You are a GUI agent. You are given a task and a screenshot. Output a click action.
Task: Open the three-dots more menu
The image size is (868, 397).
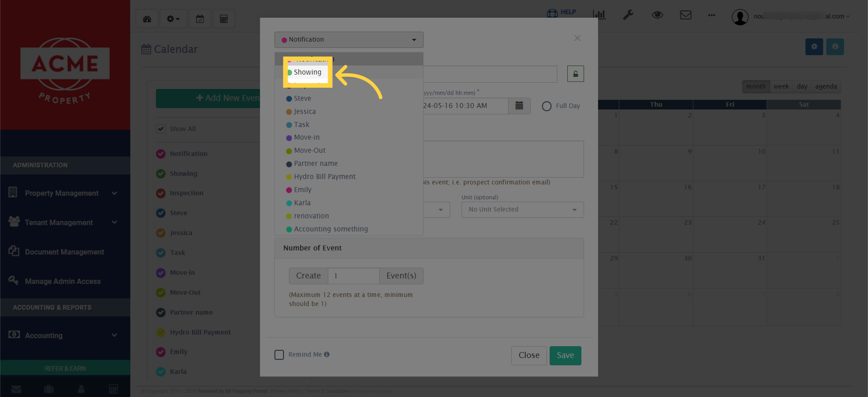pos(712,15)
